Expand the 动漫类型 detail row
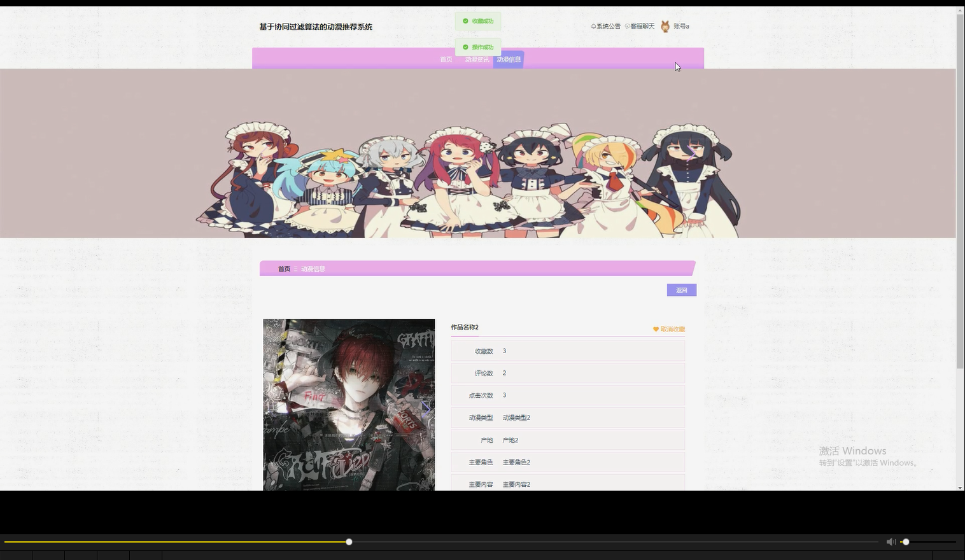 567,417
